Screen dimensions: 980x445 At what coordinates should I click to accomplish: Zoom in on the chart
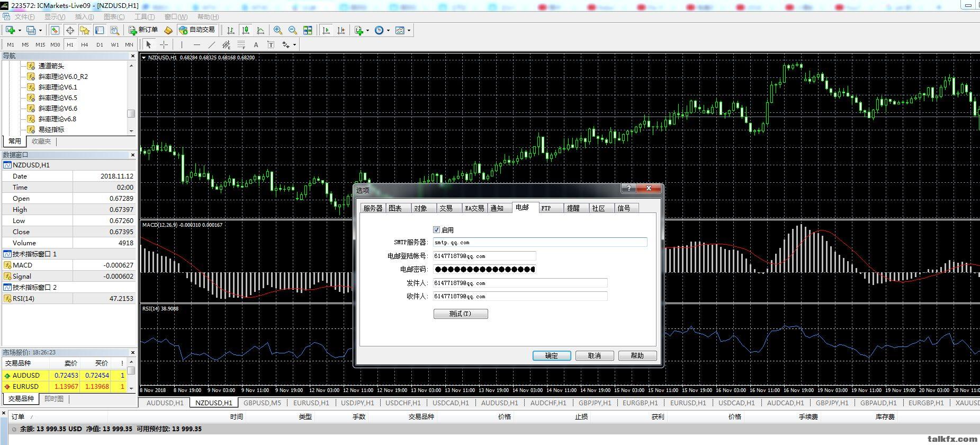pos(278,30)
